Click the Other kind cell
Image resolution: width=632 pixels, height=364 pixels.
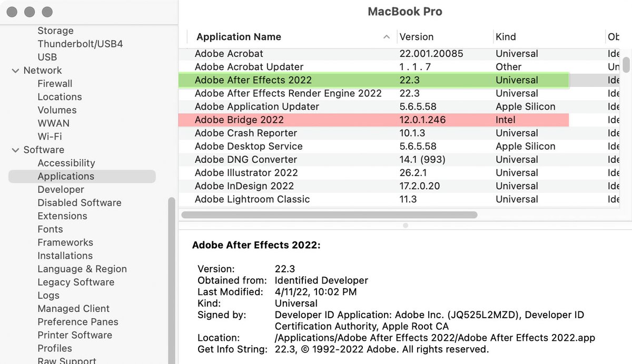508,67
